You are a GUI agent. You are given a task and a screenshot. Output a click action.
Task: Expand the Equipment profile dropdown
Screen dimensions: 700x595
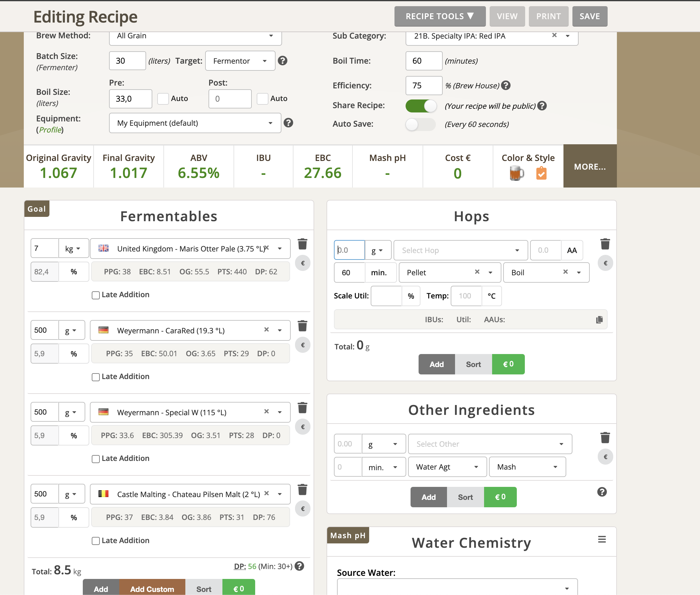coord(195,123)
